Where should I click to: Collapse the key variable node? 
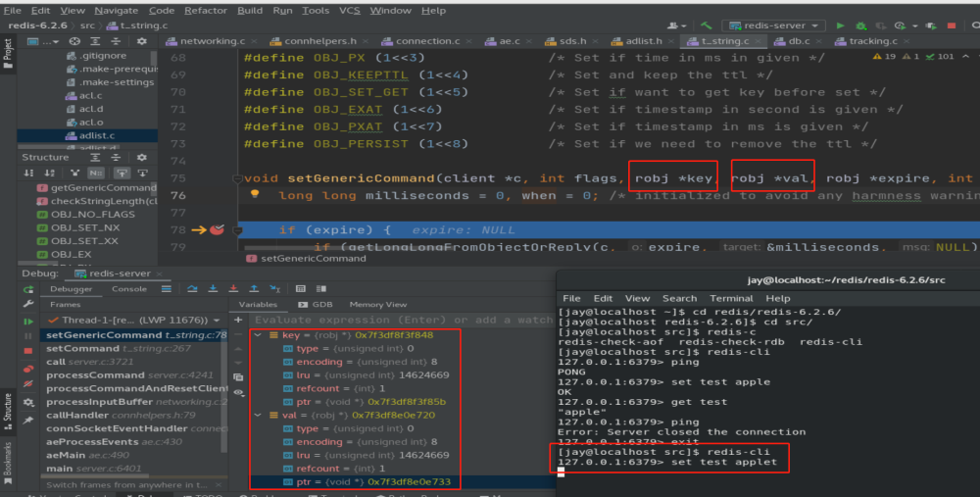tap(259, 335)
